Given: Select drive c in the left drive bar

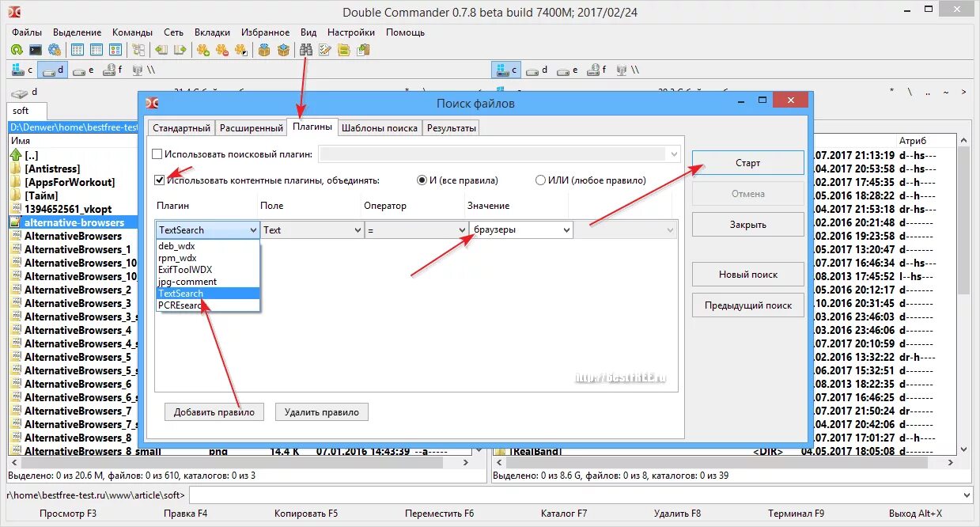Looking at the screenshot, I should (x=22, y=70).
